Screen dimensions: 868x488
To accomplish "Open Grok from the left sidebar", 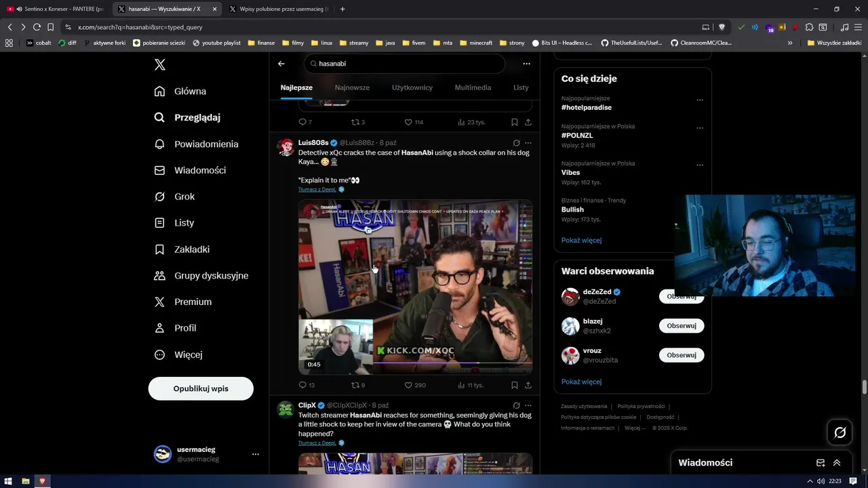I will [x=175, y=197].
